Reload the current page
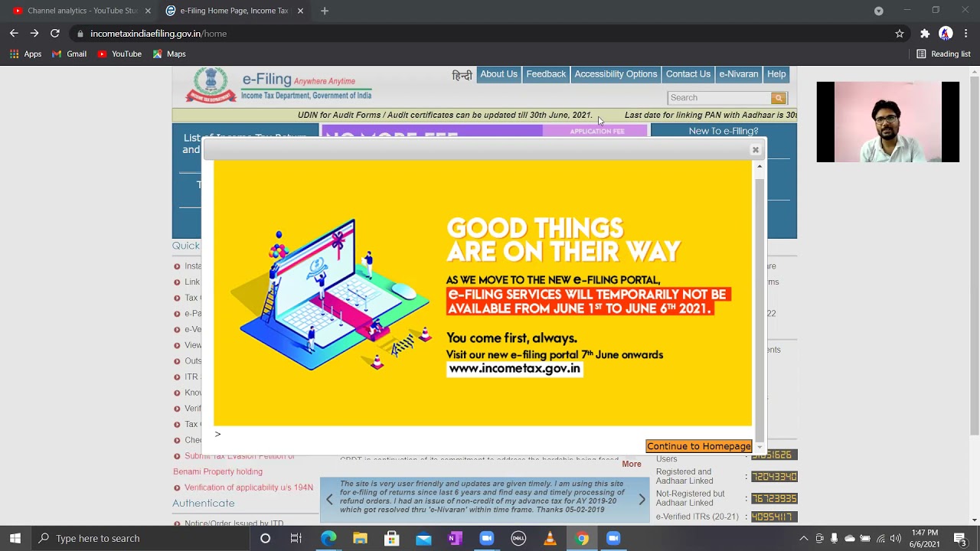Screen dimensions: 980x551 (x=55, y=34)
